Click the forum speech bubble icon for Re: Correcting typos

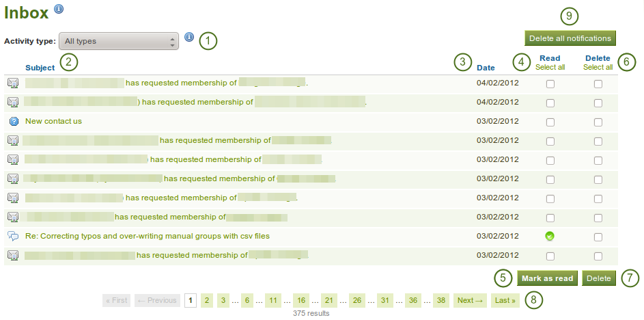[x=13, y=236]
